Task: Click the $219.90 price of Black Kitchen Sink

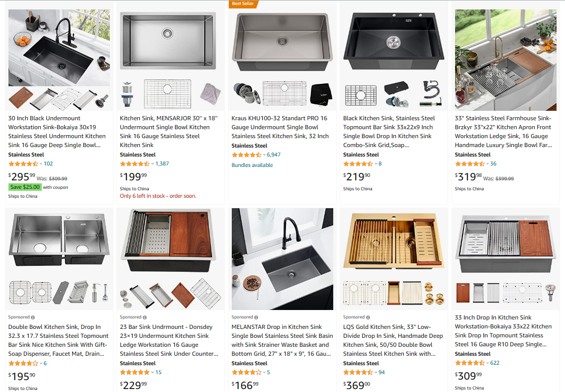Action: click(x=357, y=176)
